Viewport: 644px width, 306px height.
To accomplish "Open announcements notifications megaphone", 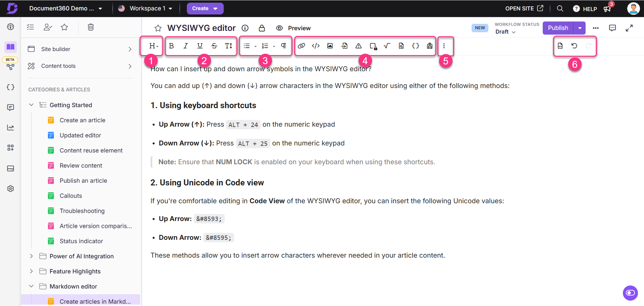I will click(607, 9).
